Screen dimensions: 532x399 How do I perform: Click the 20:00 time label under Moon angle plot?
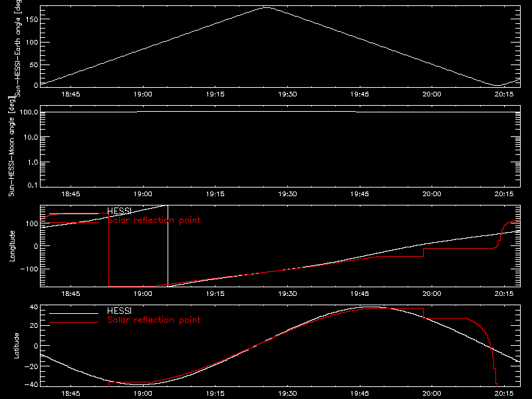click(x=432, y=194)
